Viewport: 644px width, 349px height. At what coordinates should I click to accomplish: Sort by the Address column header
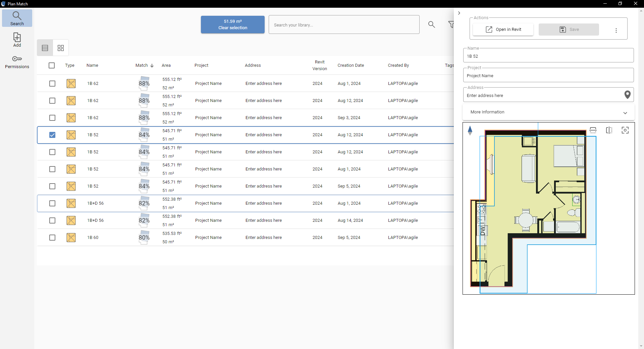(253, 65)
